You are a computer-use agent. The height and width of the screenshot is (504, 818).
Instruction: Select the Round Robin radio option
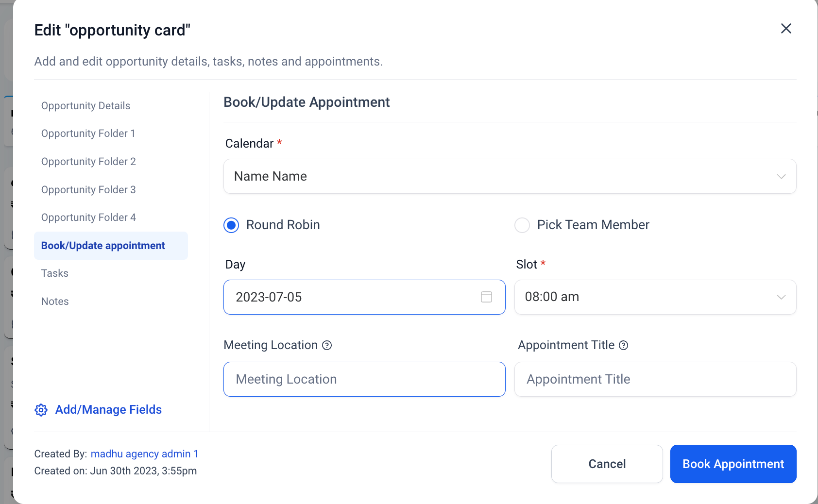click(x=231, y=225)
